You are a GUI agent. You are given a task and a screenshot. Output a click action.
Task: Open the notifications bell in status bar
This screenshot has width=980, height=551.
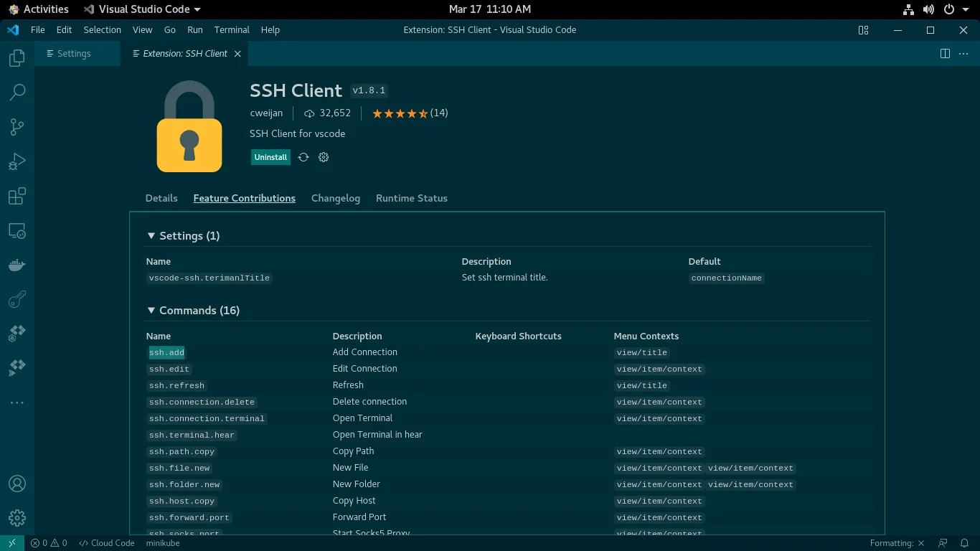click(965, 543)
